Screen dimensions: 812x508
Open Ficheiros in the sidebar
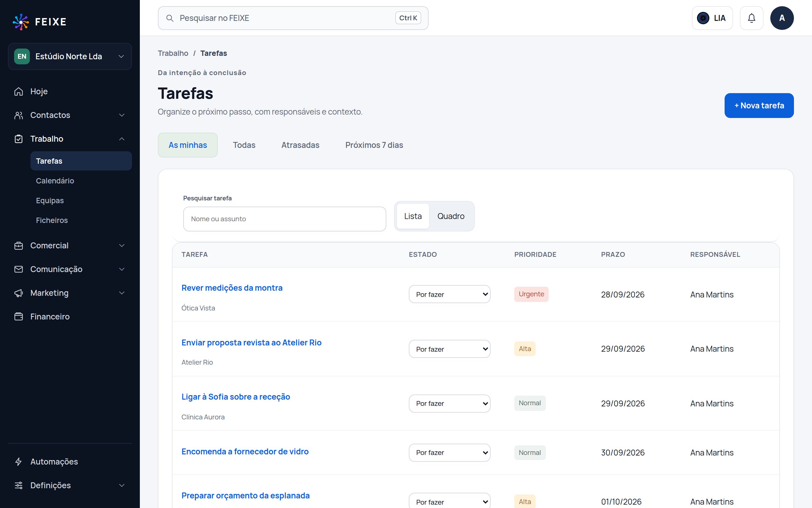81,220
